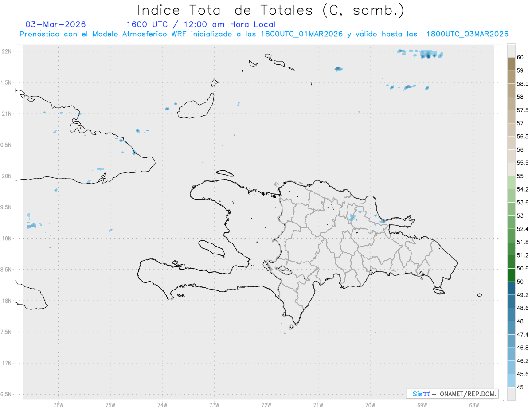Click the colorbar value "49.2"
Image resolution: width=532 pixels, height=411 pixels.
[x=523, y=295]
